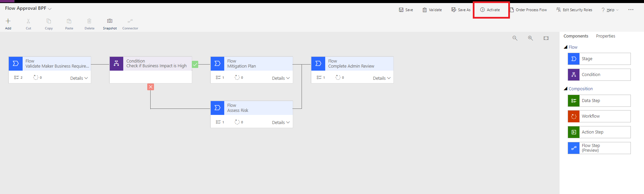Expand Details of Assess Risk stage
The height and width of the screenshot is (194, 644).
tap(281, 122)
